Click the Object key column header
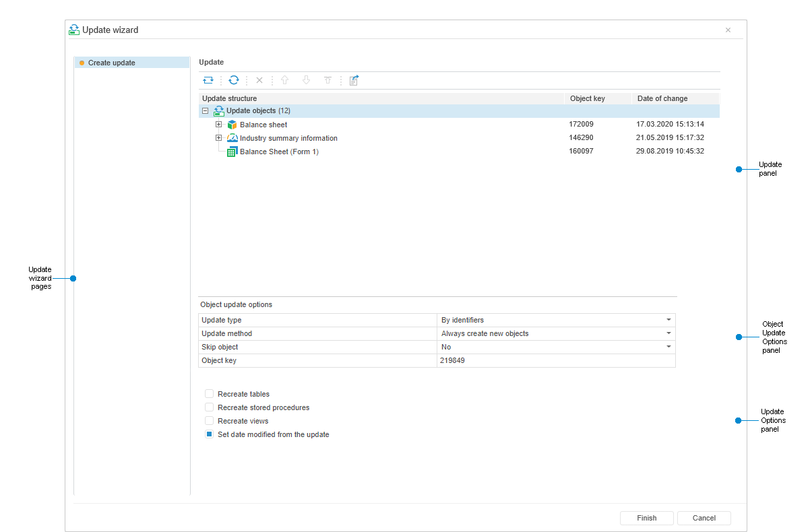Screen dimensions: 810x532 coord(588,98)
